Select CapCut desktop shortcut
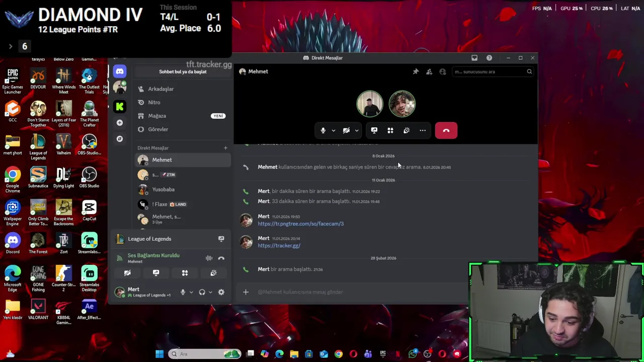The width and height of the screenshot is (644, 362). tap(89, 211)
